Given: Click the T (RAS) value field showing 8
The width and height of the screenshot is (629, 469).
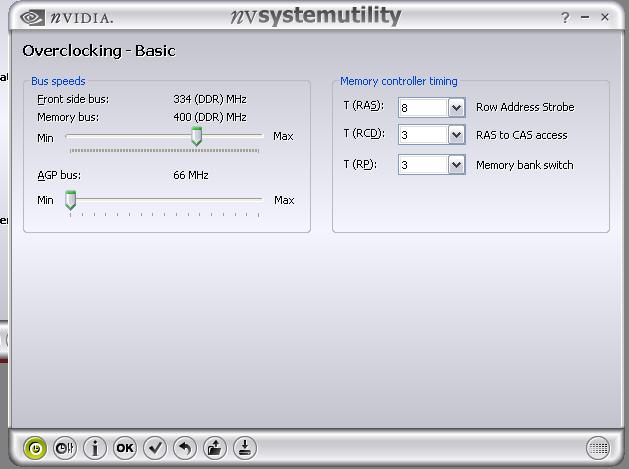Looking at the screenshot, I should point(423,108).
